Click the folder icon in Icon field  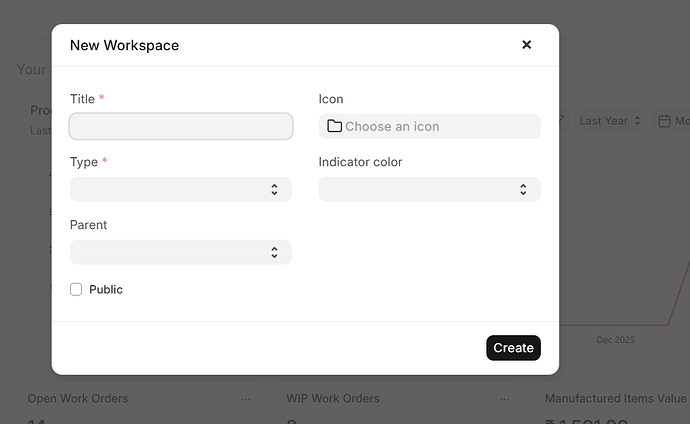pos(334,126)
